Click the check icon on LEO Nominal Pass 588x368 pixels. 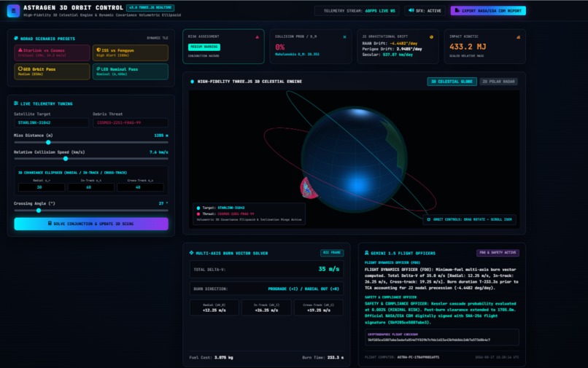point(98,68)
